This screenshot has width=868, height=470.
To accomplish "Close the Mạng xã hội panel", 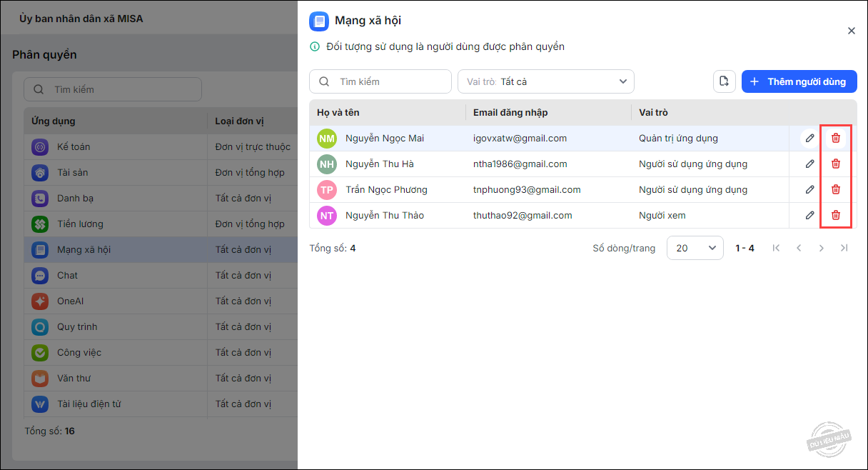I will pos(851,31).
